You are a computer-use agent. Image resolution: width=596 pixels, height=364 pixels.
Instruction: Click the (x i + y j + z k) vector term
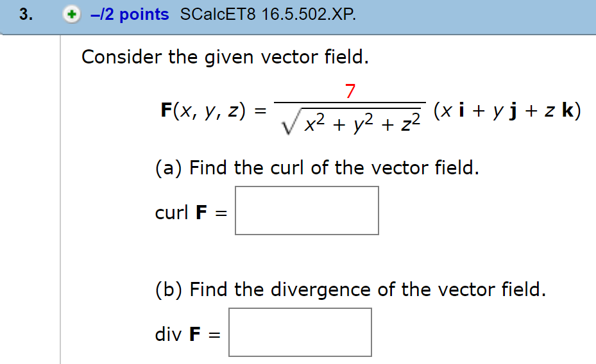[x=507, y=110]
